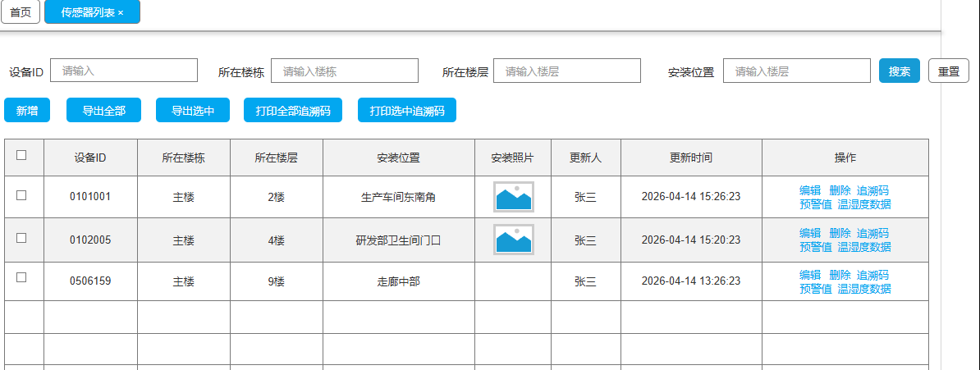Toggle the select-all checkbox in table header

click(x=21, y=155)
